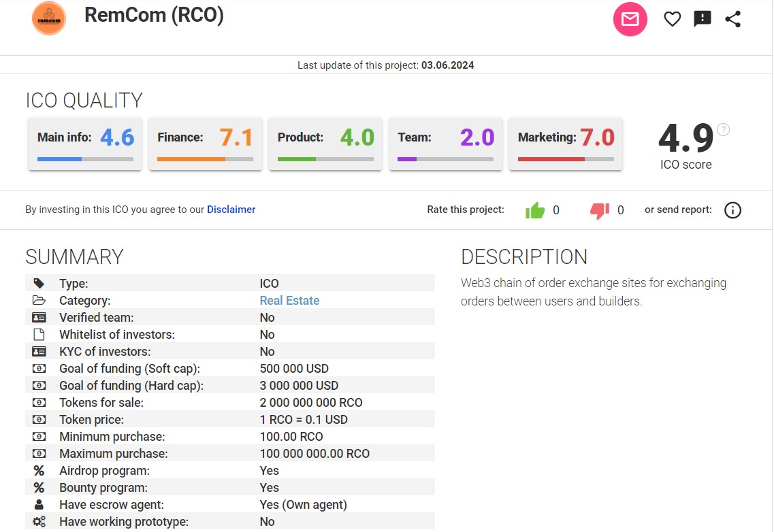Click the money icon beside Maximum purchase
The height and width of the screenshot is (532, 774).
pyautogui.click(x=39, y=454)
